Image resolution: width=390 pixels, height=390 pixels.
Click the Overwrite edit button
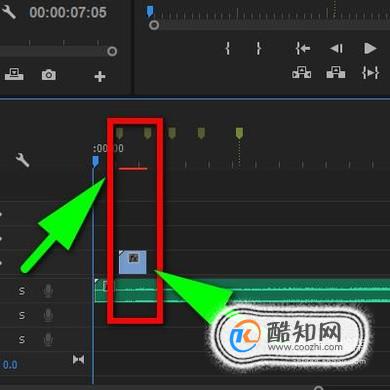pos(336,72)
